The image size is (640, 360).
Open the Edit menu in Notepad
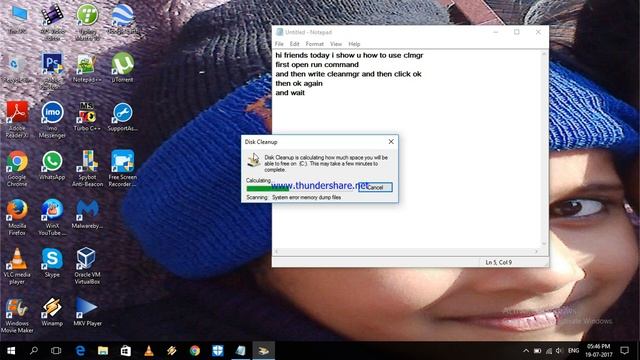(294, 44)
